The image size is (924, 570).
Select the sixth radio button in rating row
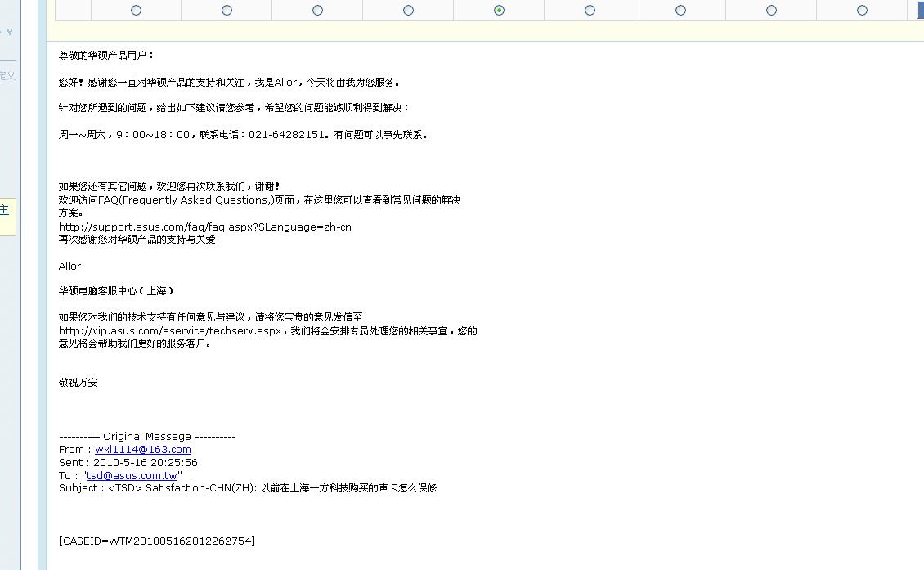pyautogui.click(x=590, y=10)
